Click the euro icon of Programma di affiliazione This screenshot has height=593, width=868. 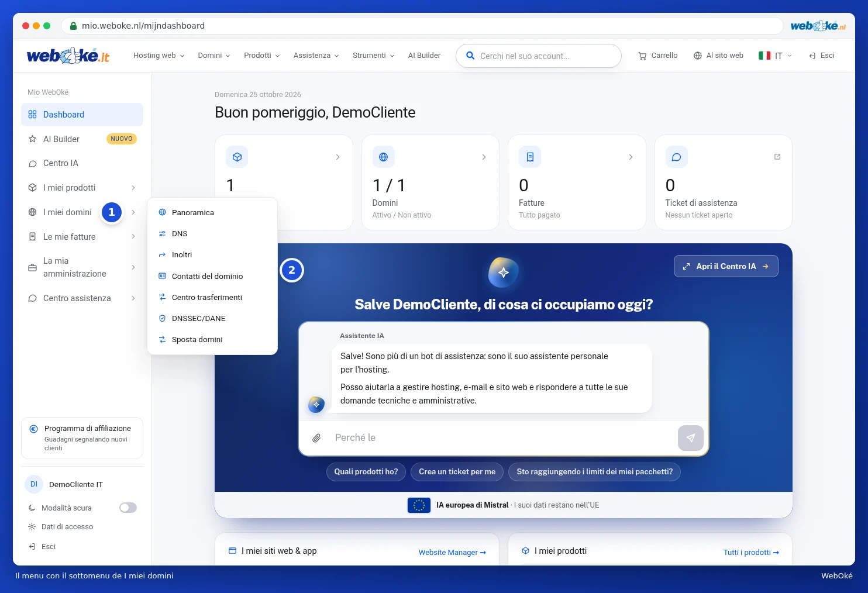[x=34, y=429]
